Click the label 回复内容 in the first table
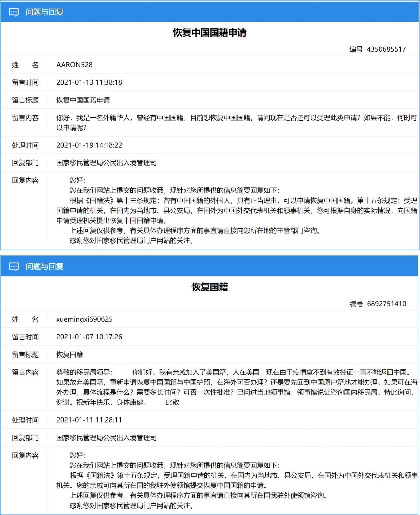 click(25, 180)
